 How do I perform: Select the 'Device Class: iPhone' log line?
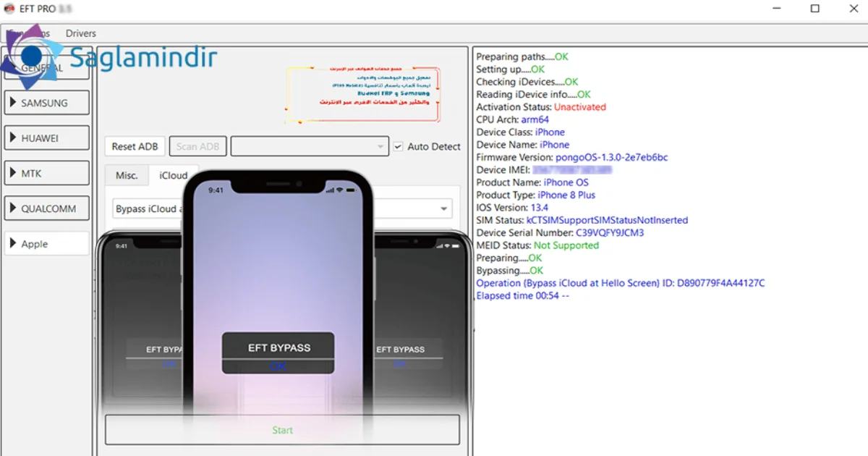(x=521, y=132)
